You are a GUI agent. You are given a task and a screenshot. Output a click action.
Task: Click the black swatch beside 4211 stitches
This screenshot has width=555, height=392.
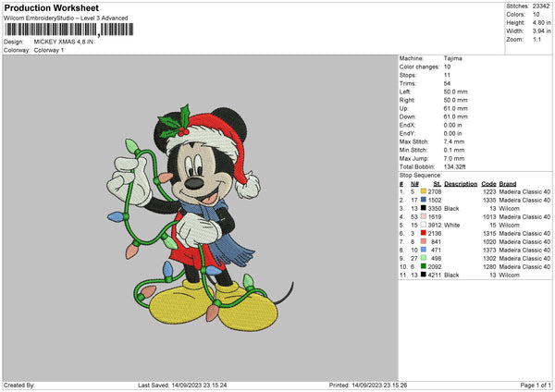click(423, 275)
